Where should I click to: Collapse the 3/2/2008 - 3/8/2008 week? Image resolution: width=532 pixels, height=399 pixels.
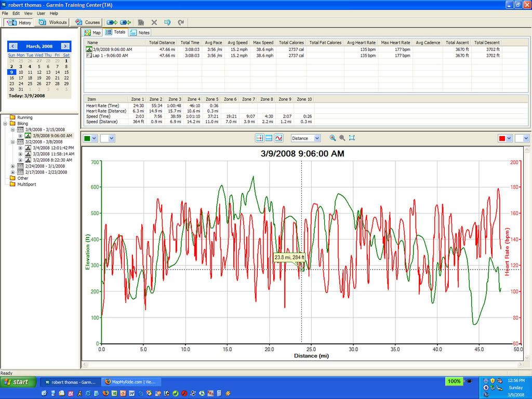click(12, 142)
